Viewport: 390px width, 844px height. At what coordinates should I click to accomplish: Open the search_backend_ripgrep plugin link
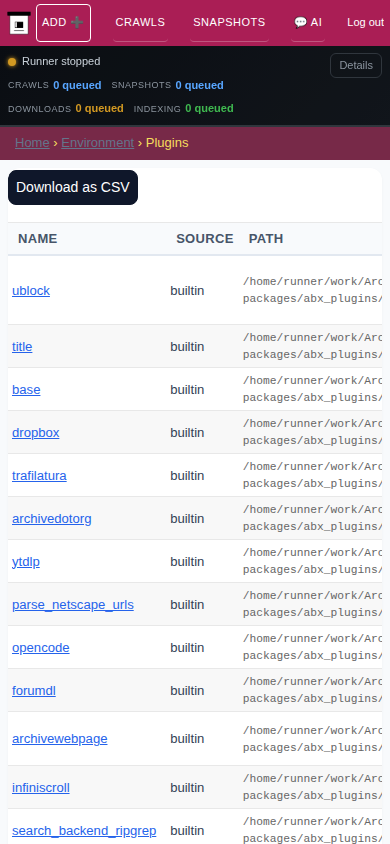tap(84, 831)
